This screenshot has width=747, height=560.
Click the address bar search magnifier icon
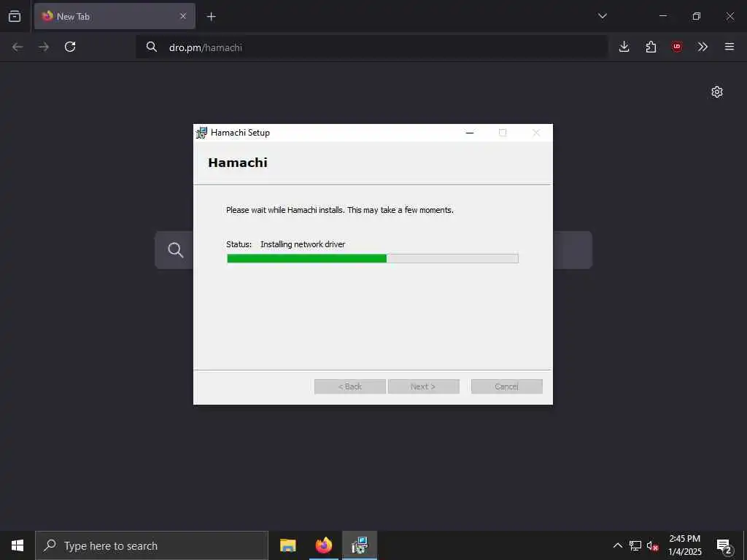coord(152,47)
